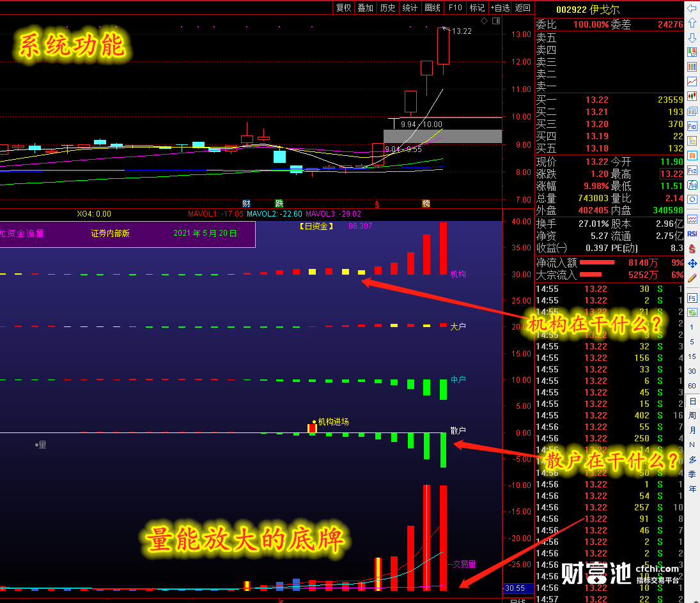The width and height of the screenshot is (700, 603).
Task: Open the detail report windows icon
Action: 692,111
